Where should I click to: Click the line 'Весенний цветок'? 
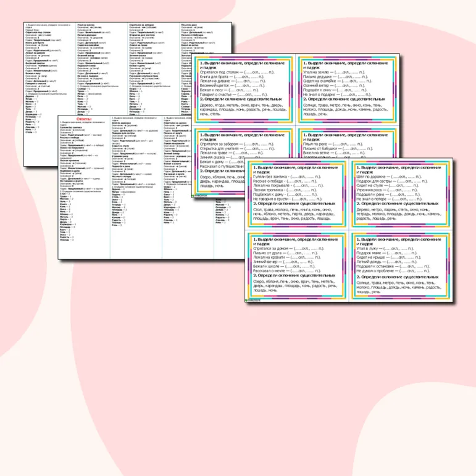pos(233,86)
